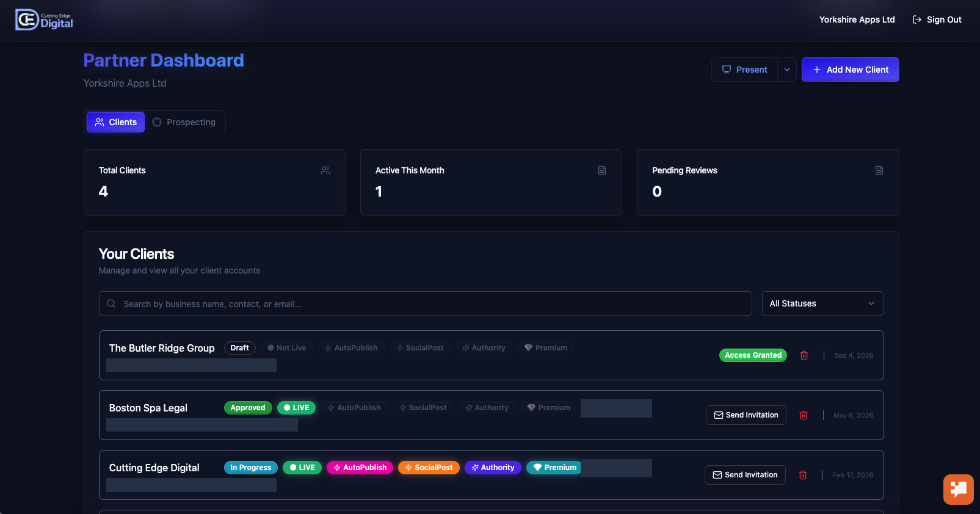
Task: Click the Sep 4, 2026 date
Action: [x=854, y=355]
